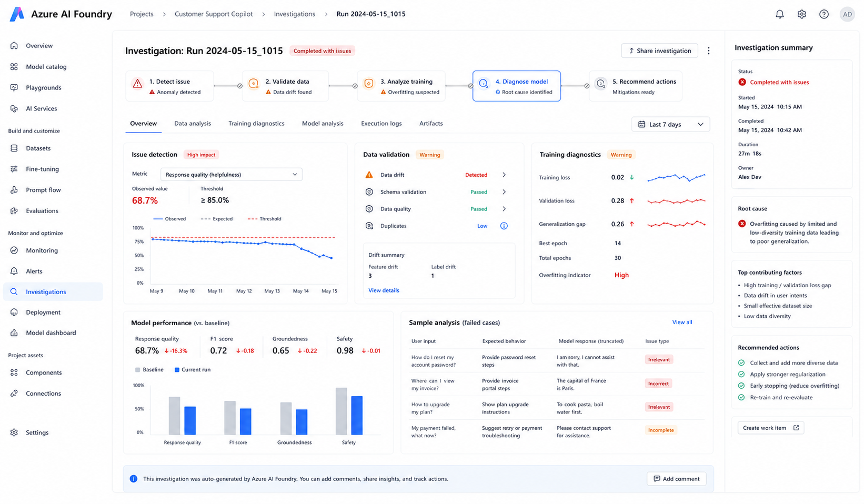Click the 'High impact' badge
Image resolution: width=864 pixels, height=504 pixels.
201,155
